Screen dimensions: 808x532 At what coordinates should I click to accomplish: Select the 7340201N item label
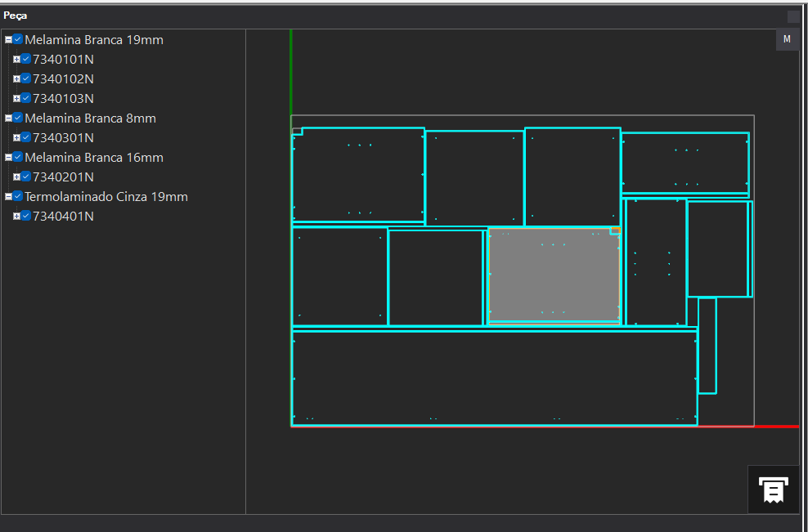63,177
